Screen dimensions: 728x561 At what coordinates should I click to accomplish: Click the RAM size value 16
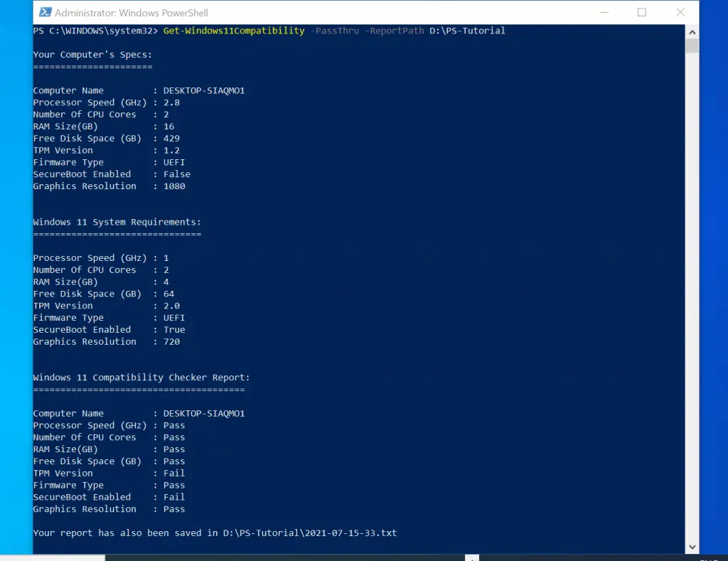click(168, 127)
